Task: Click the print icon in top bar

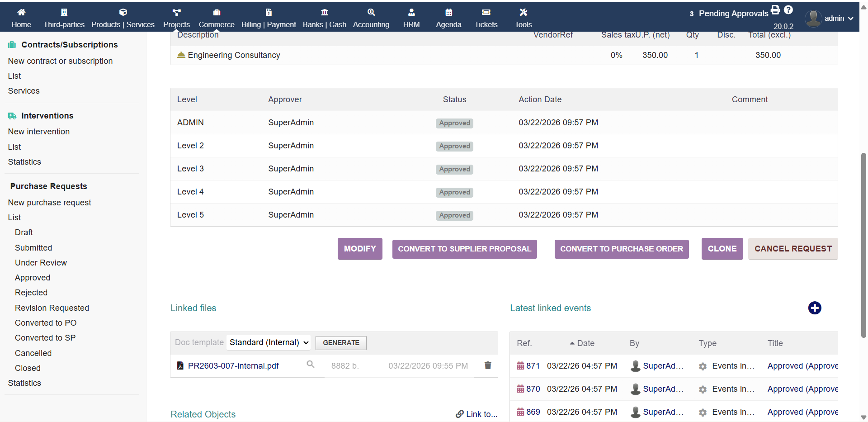Action: point(775,10)
